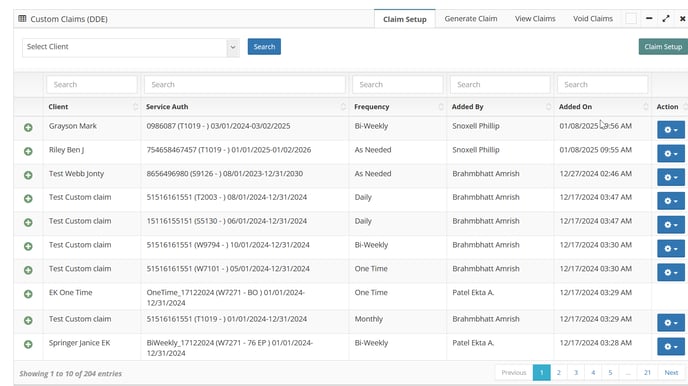688x386 pixels.
Task: Sort table by Added By column header
Action: (500, 107)
